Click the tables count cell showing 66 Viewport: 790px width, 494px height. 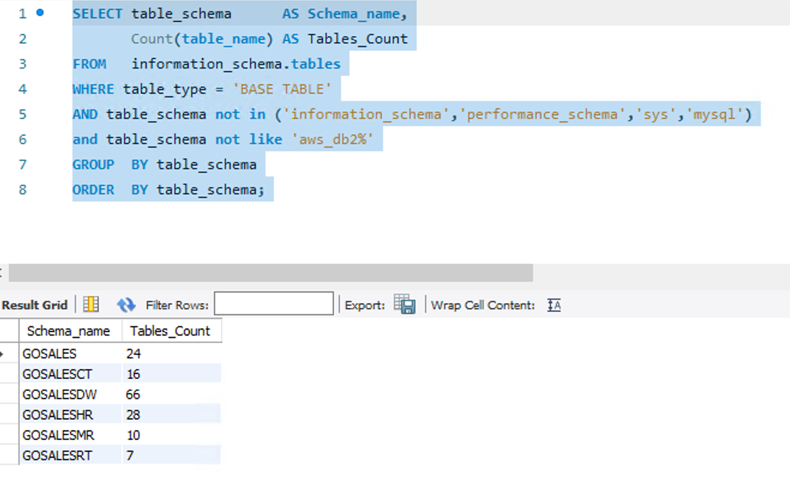(x=170, y=394)
